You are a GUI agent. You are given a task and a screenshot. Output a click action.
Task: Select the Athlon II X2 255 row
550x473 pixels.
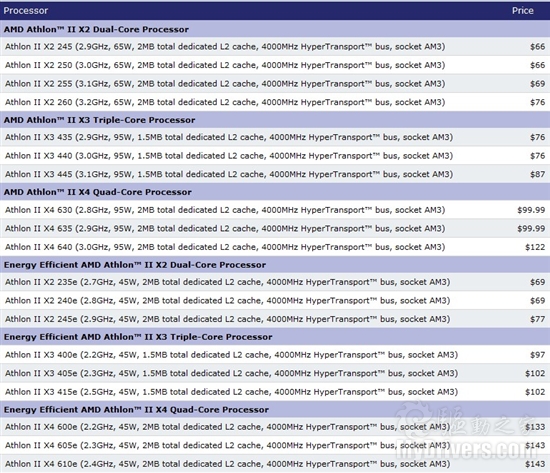point(275,84)
